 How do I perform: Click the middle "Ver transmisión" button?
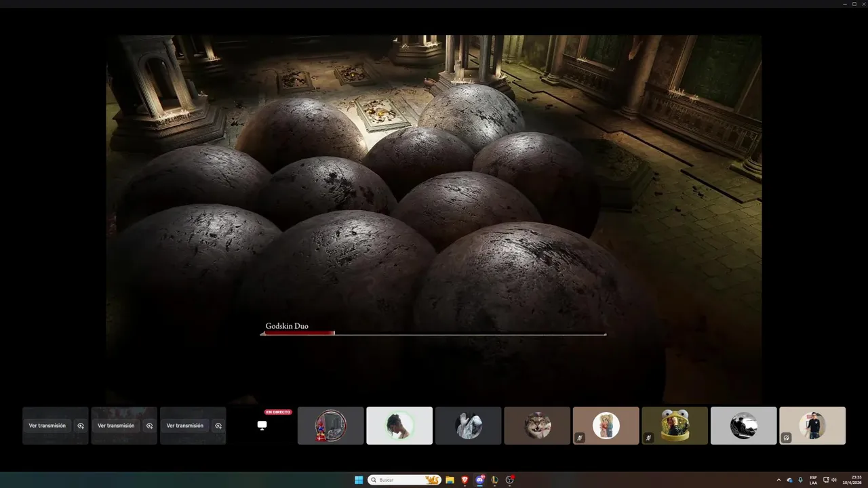pyautogui.click(x=116, y=426)
